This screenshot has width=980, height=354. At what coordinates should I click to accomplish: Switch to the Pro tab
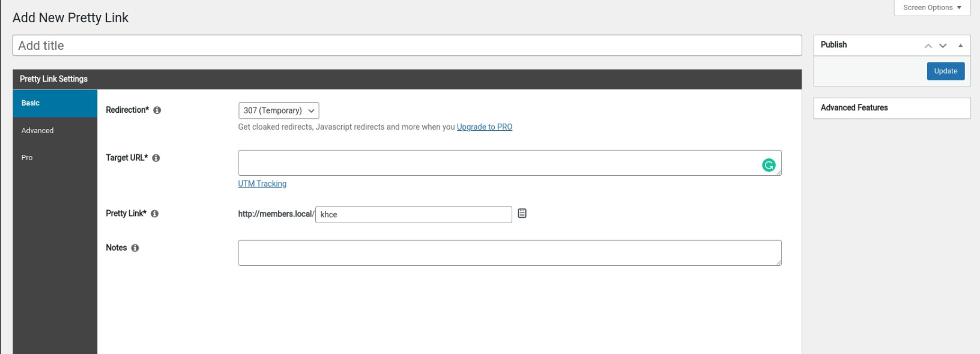tap(55, 157)
